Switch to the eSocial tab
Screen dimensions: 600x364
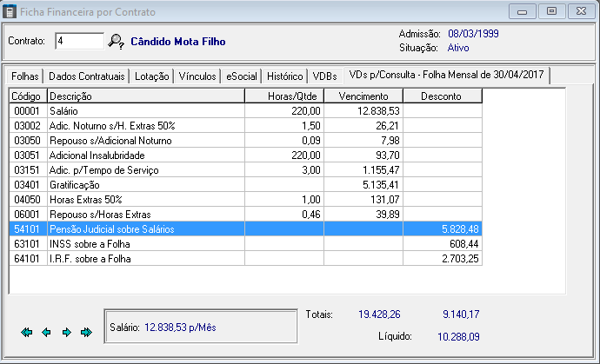tap(241, 76)
